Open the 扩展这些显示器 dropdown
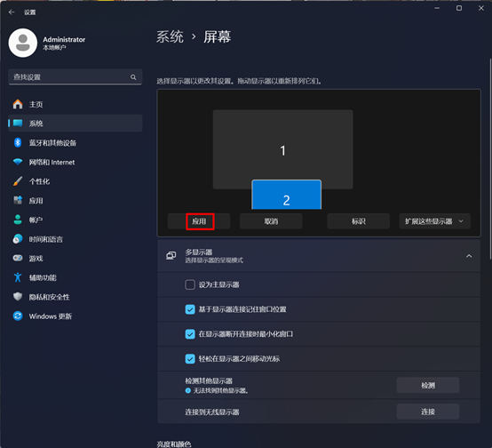492x448 pixels. point(435,221)
